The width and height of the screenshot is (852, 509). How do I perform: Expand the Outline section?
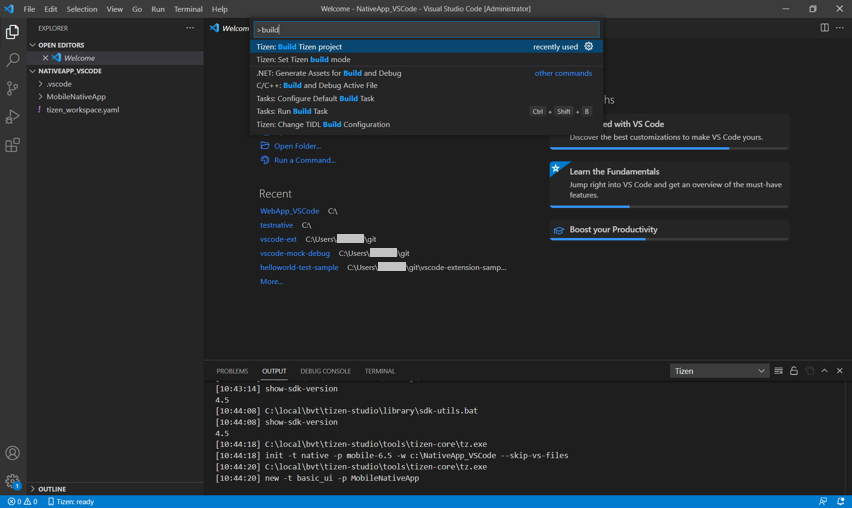tap(51, 489)
